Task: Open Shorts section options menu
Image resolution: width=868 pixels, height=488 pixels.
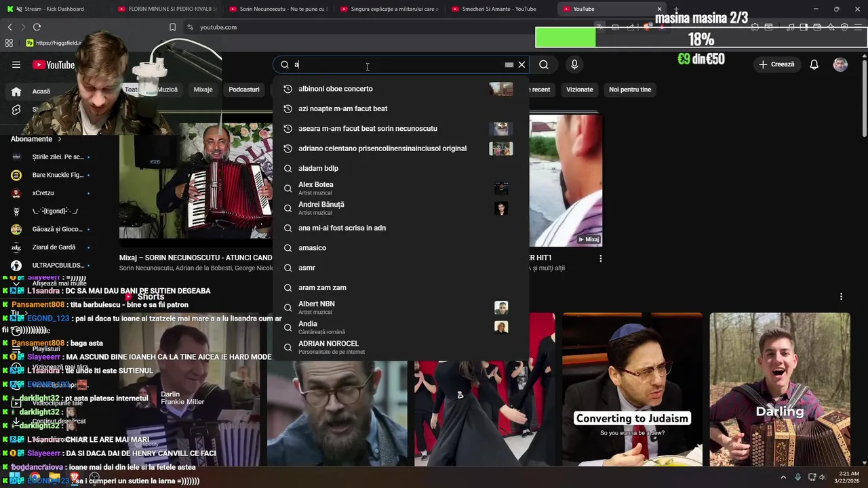Action: pos(841,296)
